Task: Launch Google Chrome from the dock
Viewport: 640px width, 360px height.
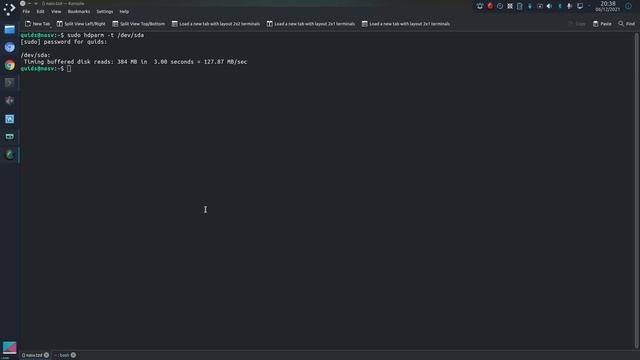Action: (9, 65)
